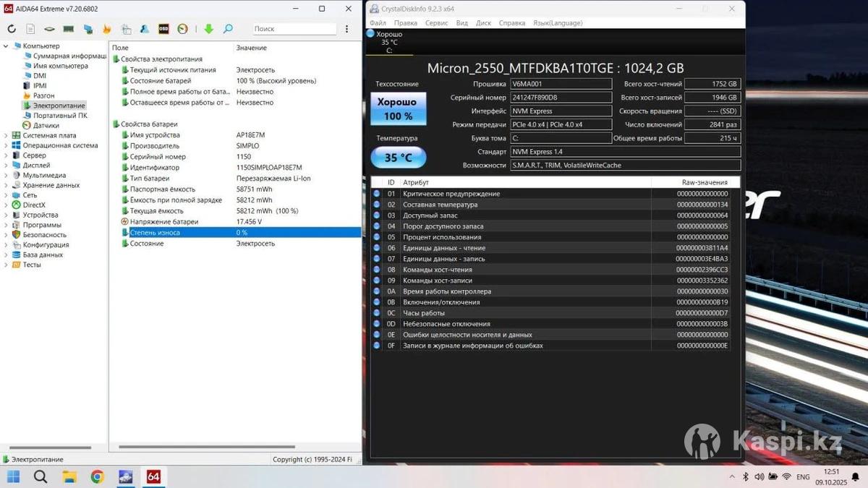
Task: Click the Хорошо 100 % health status button
Action: point(398,109)
